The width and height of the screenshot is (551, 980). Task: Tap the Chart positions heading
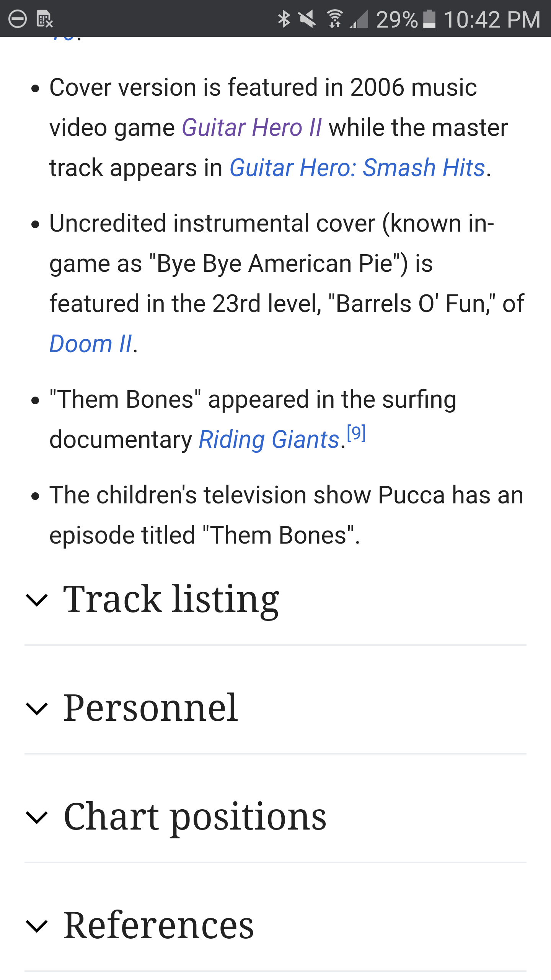(x=195, y=817)
